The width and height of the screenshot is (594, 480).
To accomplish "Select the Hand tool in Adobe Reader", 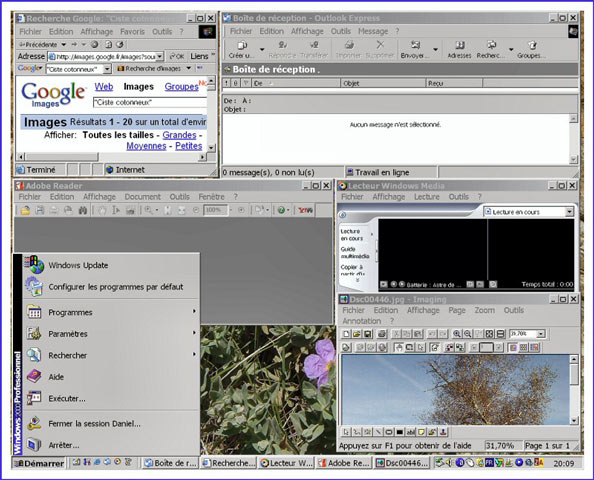I will pyautogui.click(x=102, y=210).
